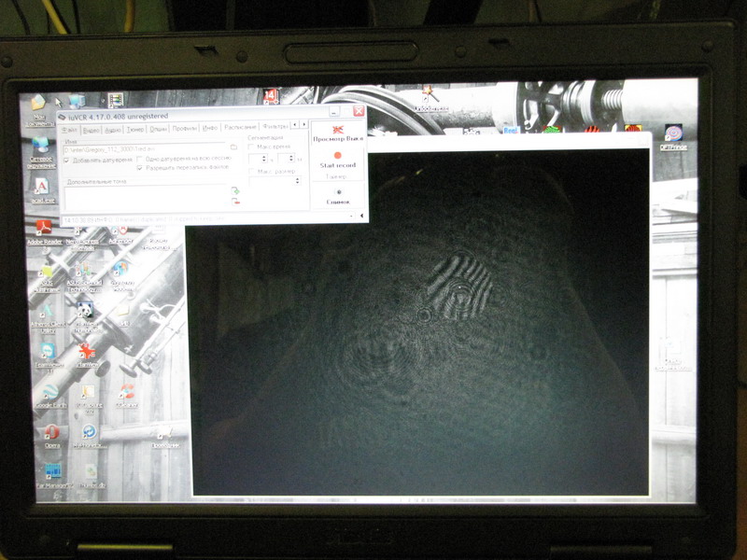
Task: Switch to the Аудио tab
Action: tap(113, 130)
